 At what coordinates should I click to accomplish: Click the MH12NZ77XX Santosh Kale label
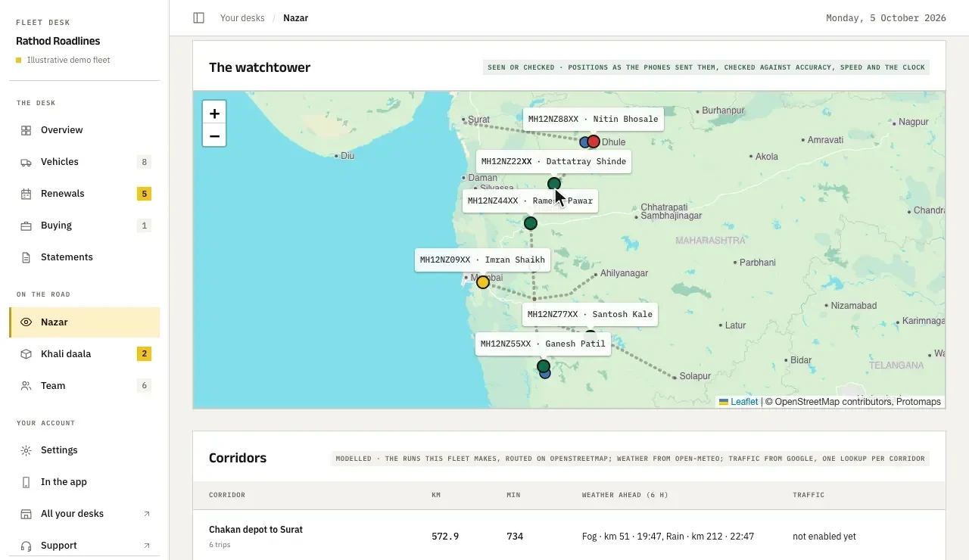590,314
